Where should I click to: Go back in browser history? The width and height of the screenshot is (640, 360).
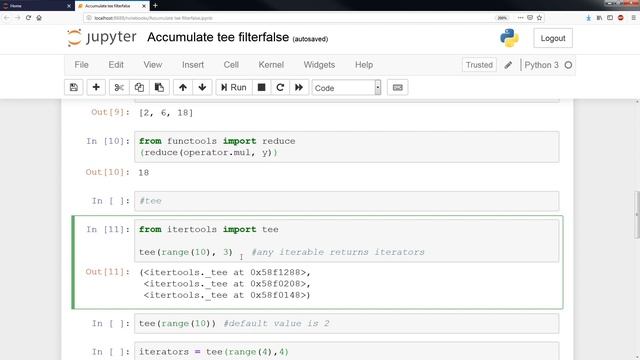point(7,18)
